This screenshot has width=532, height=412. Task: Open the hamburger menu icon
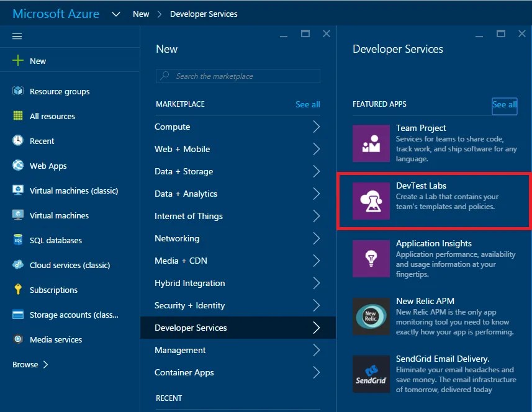click(17, 36)
